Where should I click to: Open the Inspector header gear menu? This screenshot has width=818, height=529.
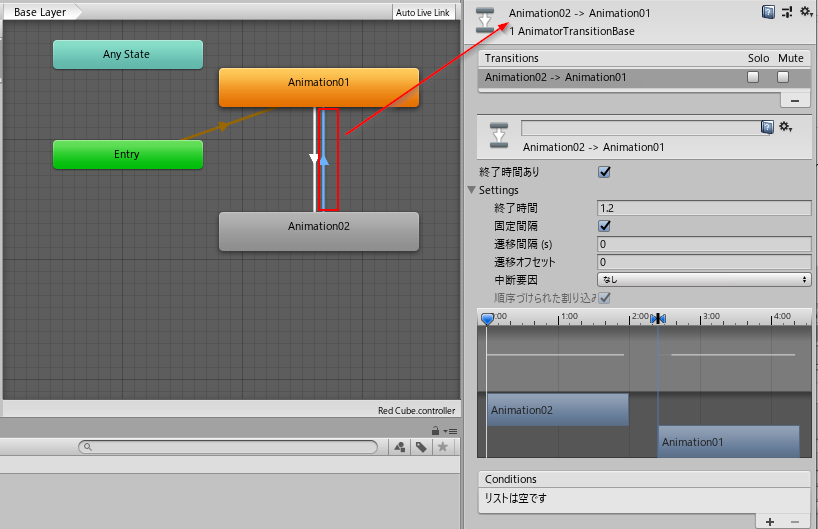point(806,11)
